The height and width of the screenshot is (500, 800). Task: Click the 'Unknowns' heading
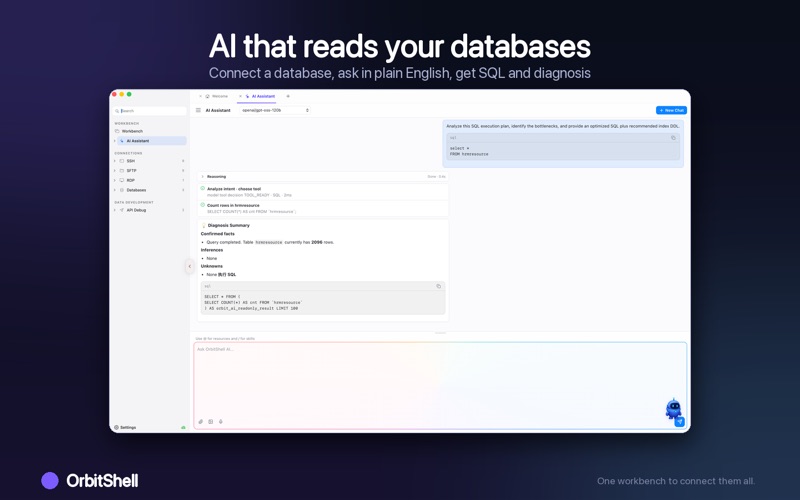(212, 266)
